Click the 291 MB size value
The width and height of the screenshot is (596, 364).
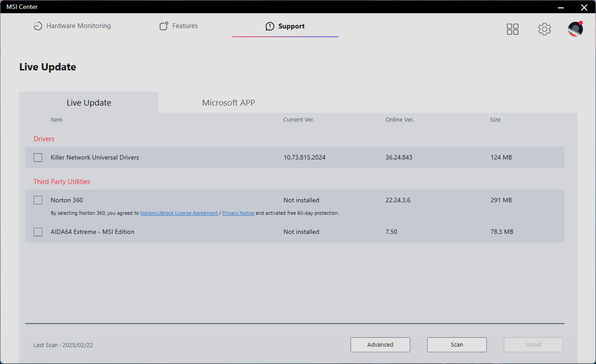(x=501, y=200)
